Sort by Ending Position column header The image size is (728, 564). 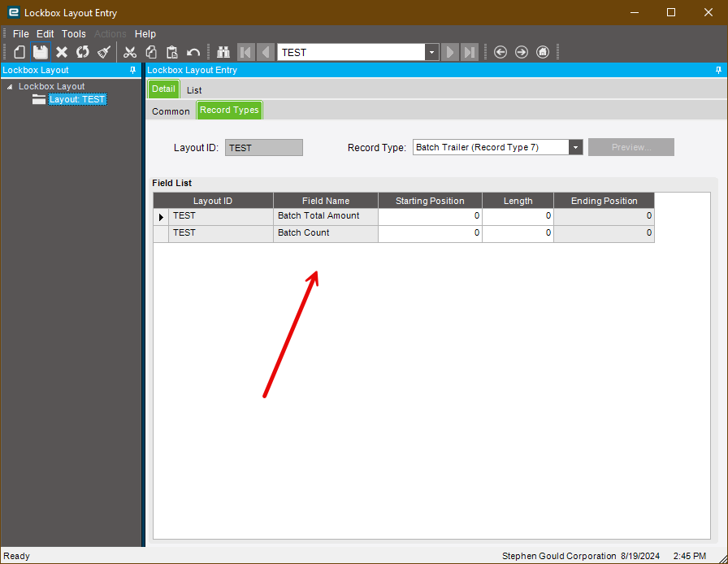click(604, 201)
